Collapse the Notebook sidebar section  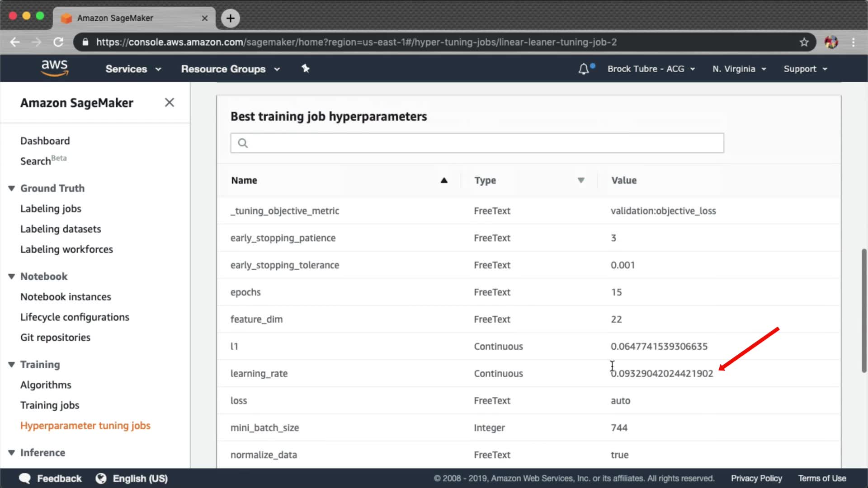tap(12, 277)
